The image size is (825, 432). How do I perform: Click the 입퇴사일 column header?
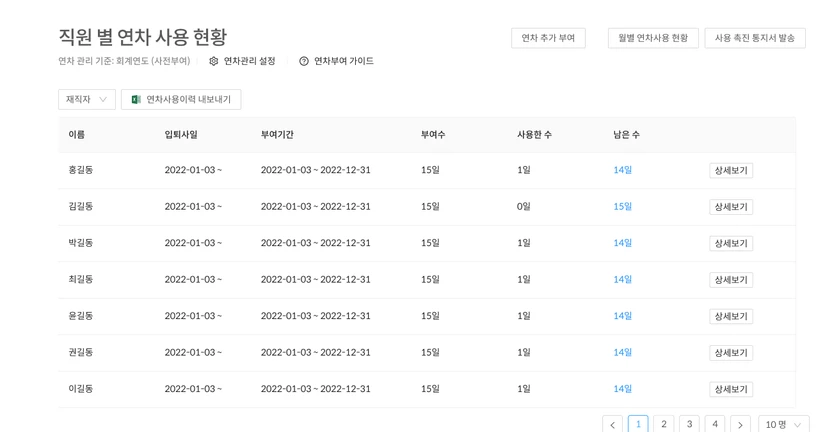pos(181,135)
